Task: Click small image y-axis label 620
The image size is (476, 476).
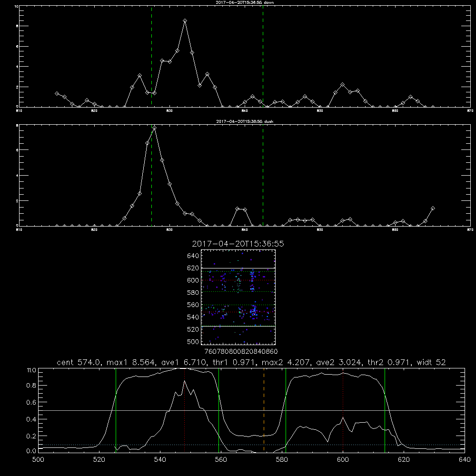Action: coord(193,268)
